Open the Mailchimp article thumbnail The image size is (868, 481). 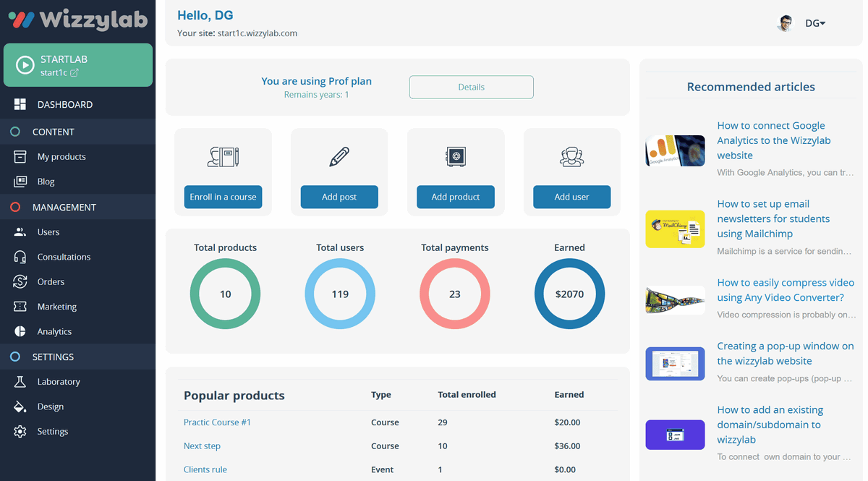[x=675, y=229]
